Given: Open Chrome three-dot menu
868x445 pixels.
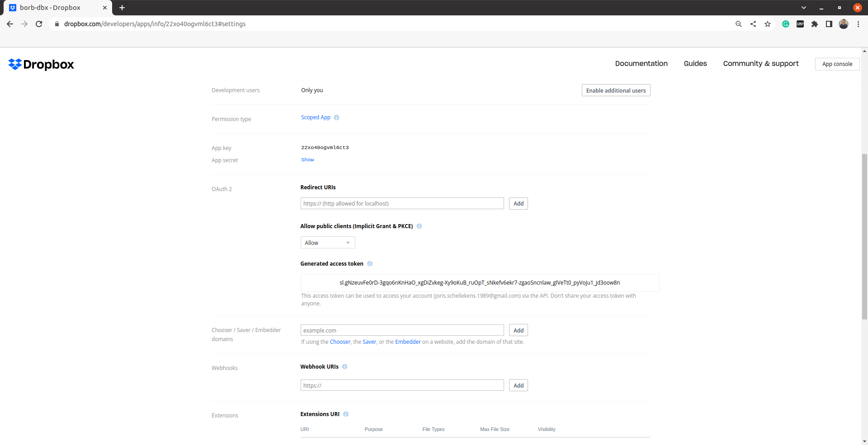Looking at the screenshot, I should coord(858,24).
